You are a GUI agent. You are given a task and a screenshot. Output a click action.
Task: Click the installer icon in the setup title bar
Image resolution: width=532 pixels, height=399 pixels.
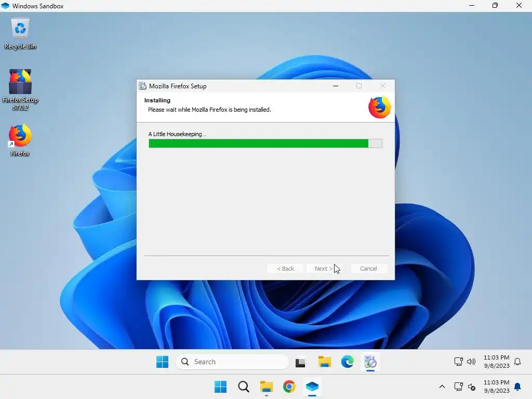(x=142, y=86)
